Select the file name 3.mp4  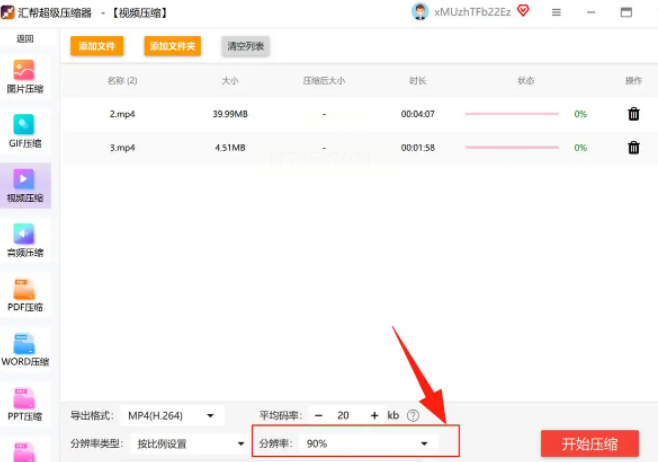point(122,147)
